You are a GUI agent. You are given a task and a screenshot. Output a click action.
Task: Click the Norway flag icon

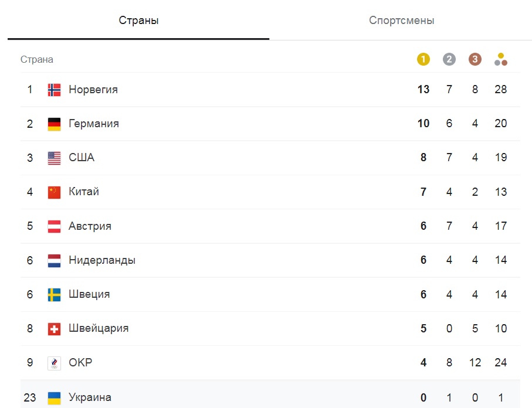click(53, 89)
